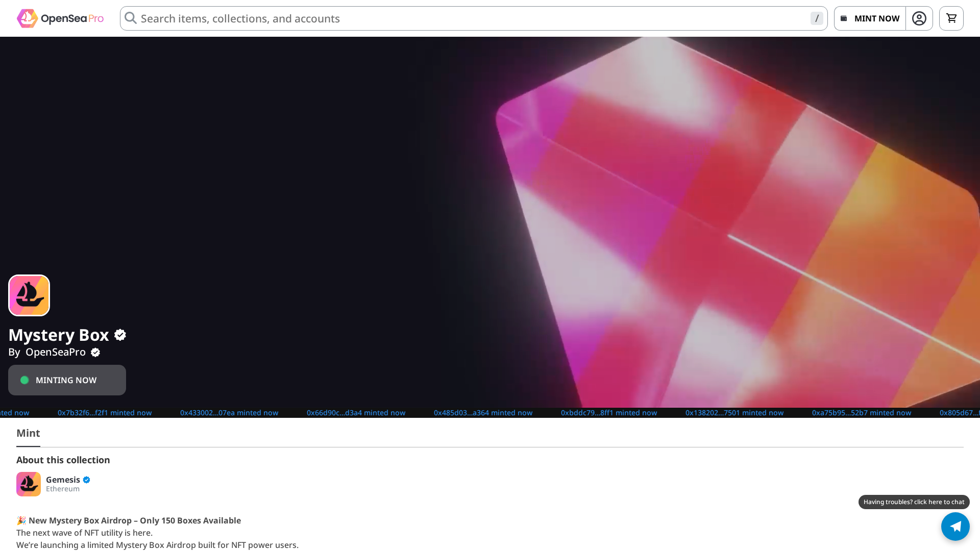
Task: Click the Gemesis collection name
Action: pos(63,480)
